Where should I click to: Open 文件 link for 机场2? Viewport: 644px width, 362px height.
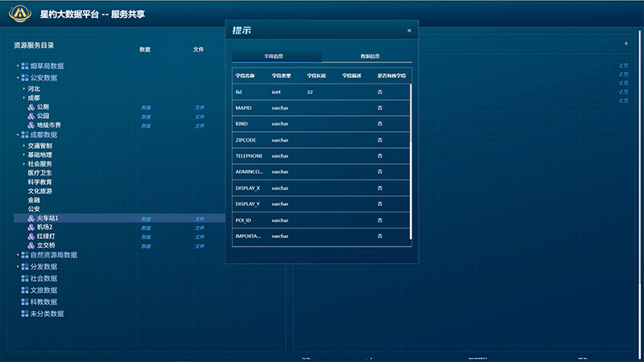(x=199, y=228)
